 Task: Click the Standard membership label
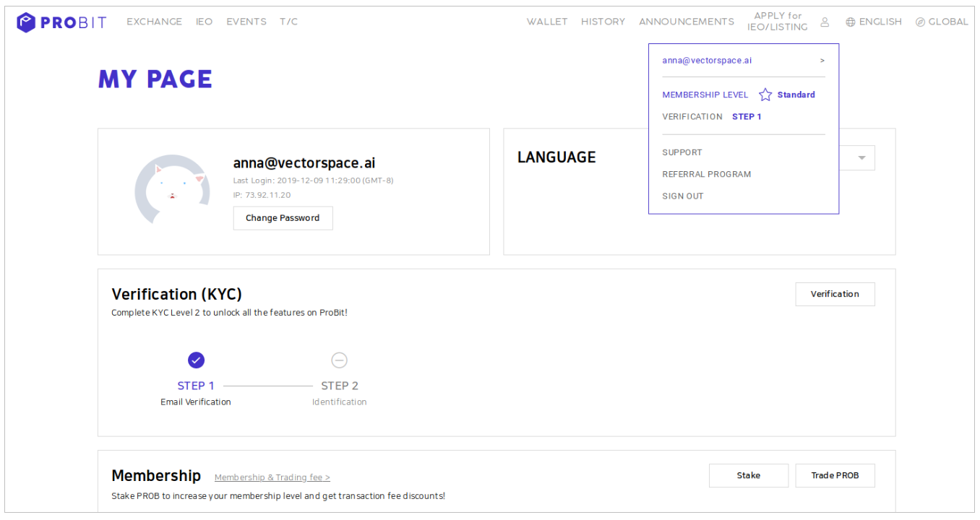796,95
